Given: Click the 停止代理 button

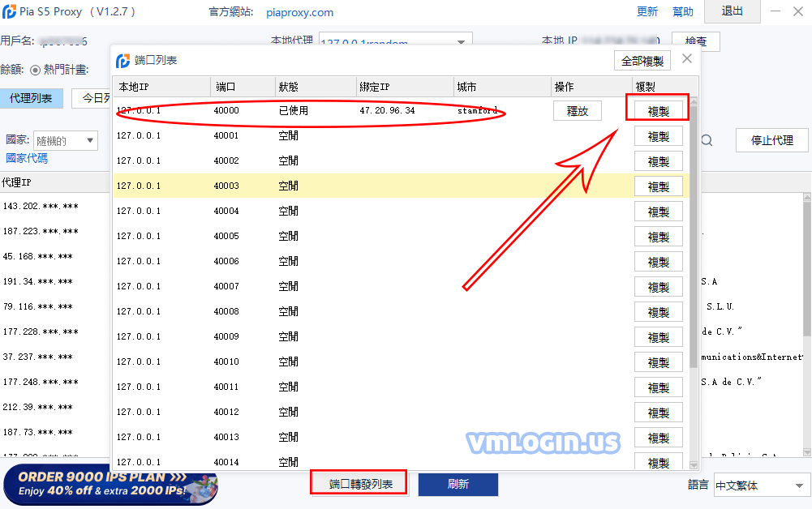Looking at the screenshot, I should (x=771, y=140).
